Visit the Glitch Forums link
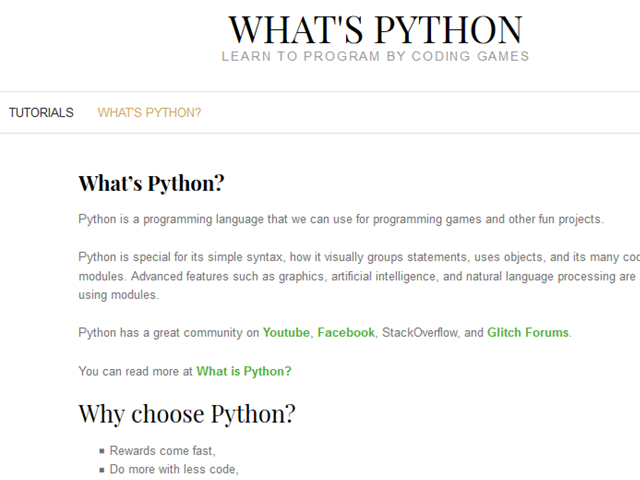The image size is (640, 480). [x=528, y=333]
